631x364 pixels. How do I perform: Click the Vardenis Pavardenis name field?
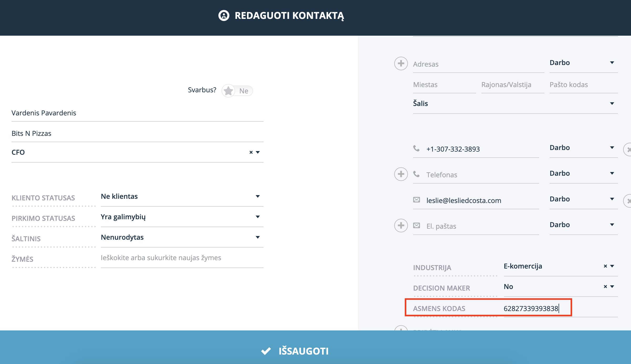click(x=138, y=113)
